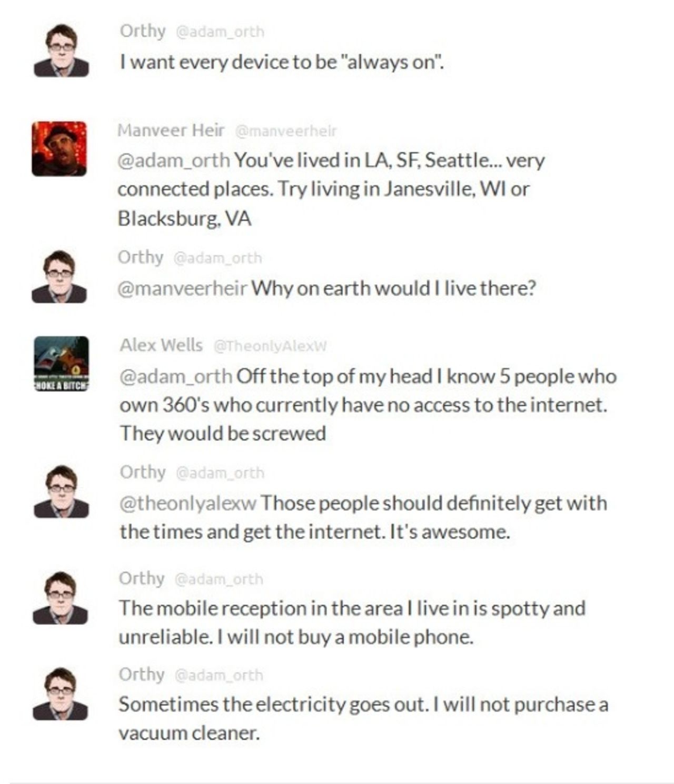Click Orthy's avatar next to mobile reception tweet

pyautogui.click(x=60, y=598)
